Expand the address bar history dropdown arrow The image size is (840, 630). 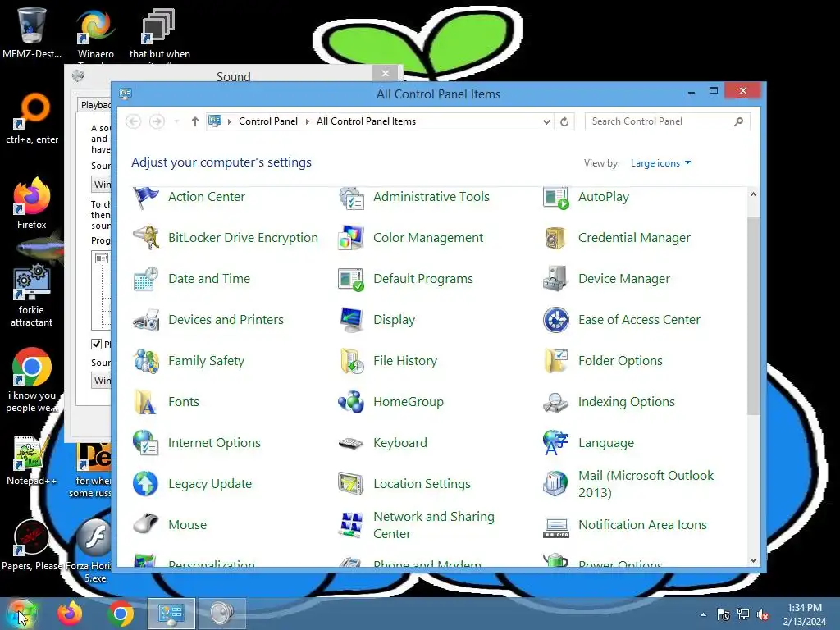[546, 121]
